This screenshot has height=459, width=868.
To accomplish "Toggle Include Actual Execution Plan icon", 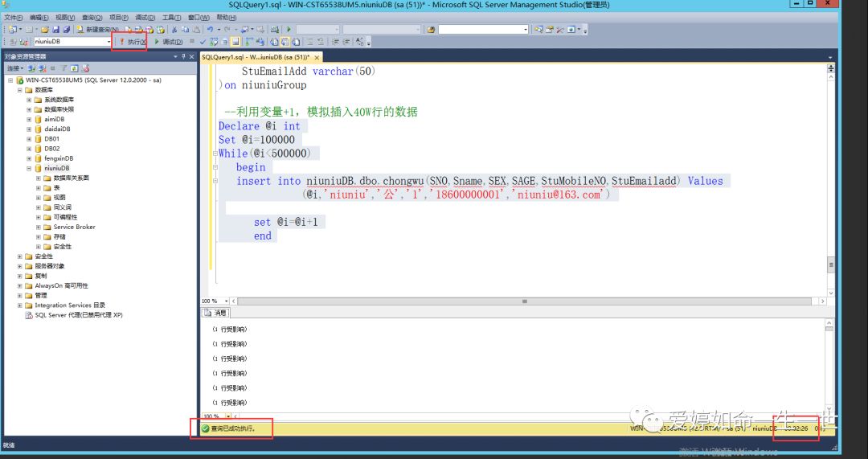I will pyautogui.click(x=249, y=42).
